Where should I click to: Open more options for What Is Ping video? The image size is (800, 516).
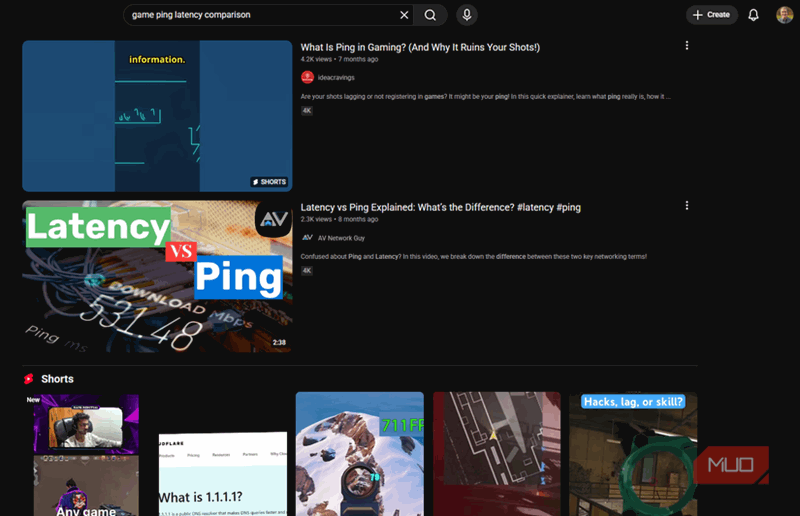coord(686,46)
